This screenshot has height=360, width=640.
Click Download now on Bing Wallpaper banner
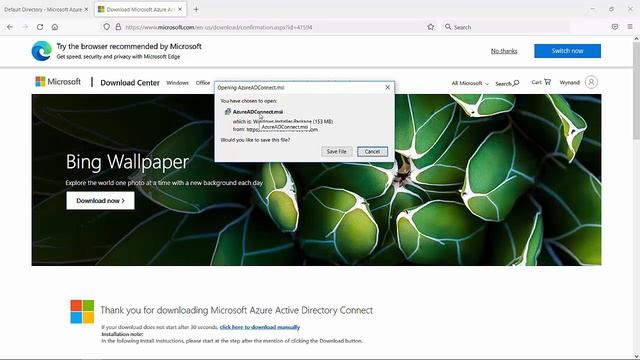point(100,200)
